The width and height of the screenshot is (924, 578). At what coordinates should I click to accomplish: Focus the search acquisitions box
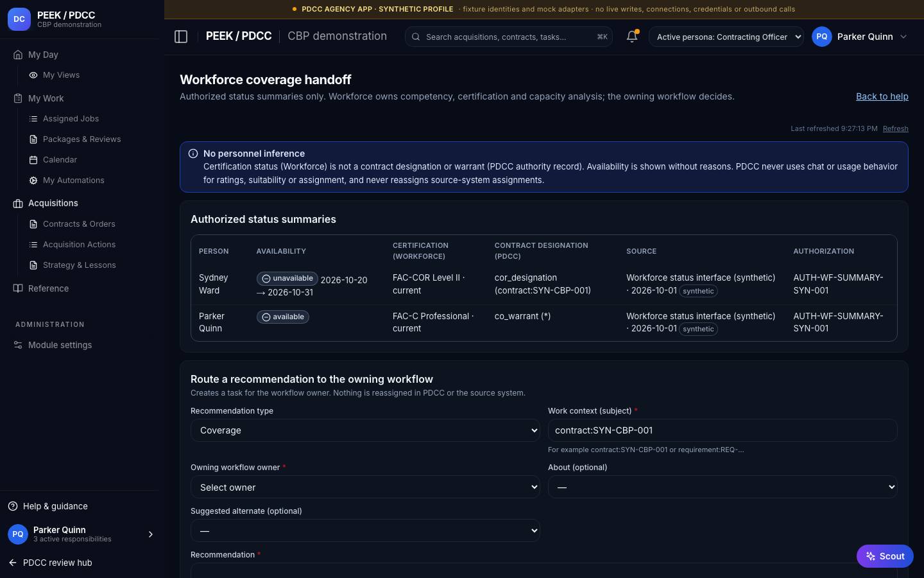(x=509, y=37)
